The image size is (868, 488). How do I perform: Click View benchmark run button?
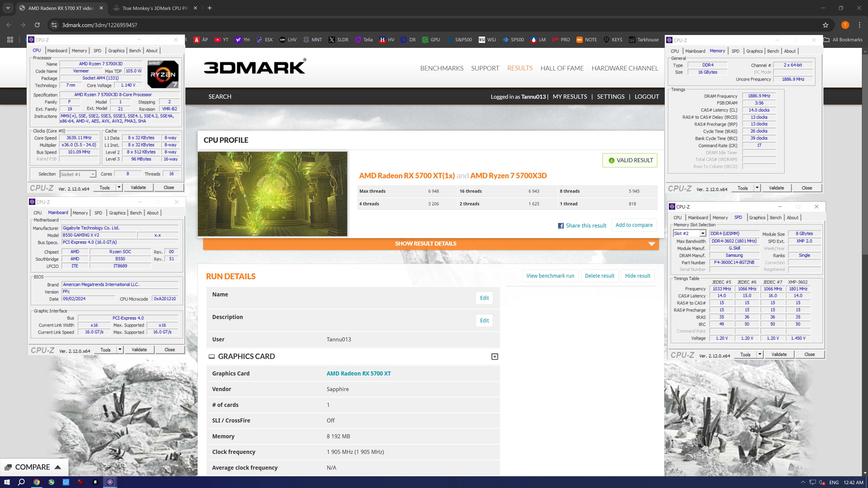point(550,276)
